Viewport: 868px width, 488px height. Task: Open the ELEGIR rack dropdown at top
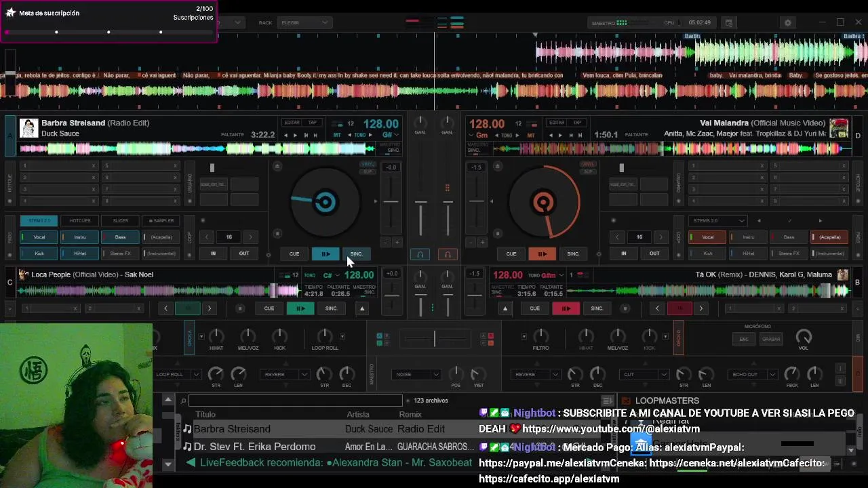pos(303,22)
